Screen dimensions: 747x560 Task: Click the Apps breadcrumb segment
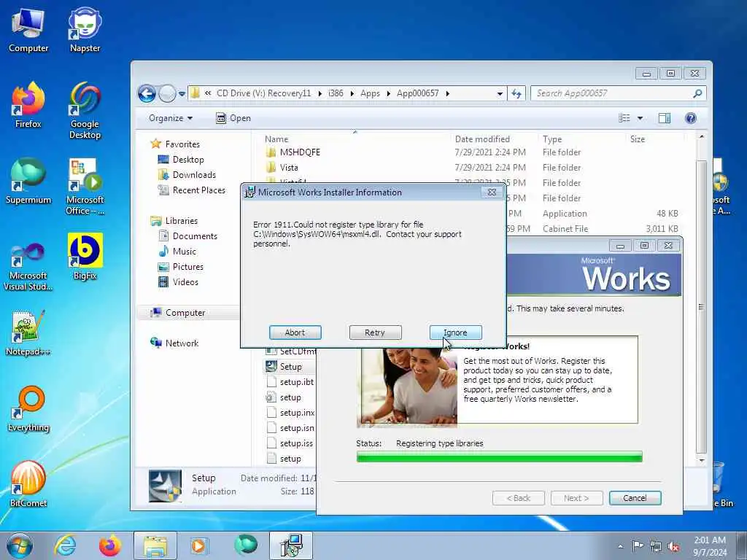[370, 93]
